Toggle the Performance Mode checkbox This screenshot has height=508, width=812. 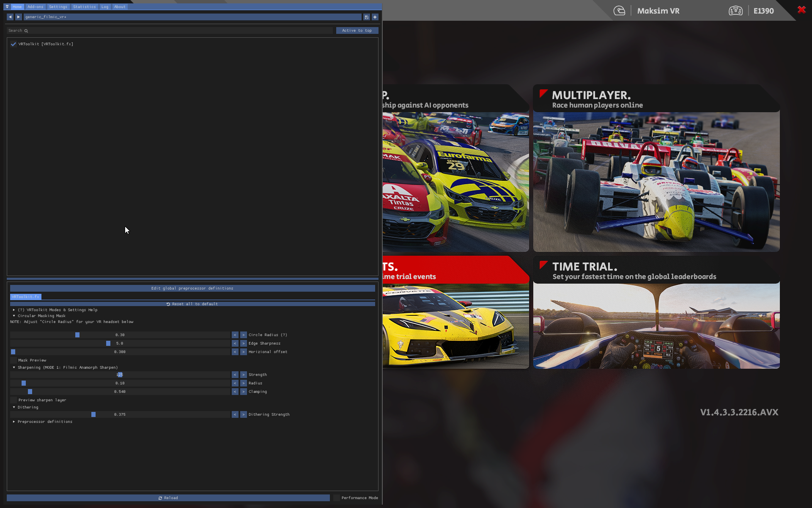click(336, 498)
